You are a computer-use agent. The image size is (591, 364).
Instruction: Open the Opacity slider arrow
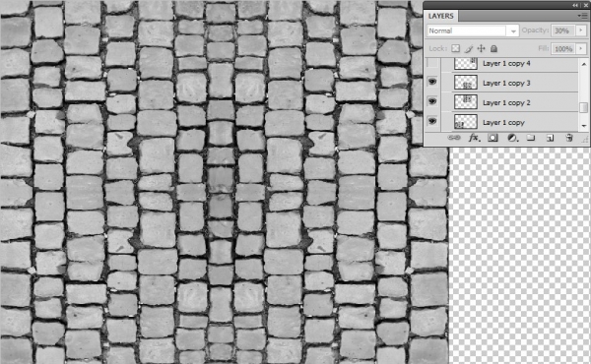coord(582,30)
